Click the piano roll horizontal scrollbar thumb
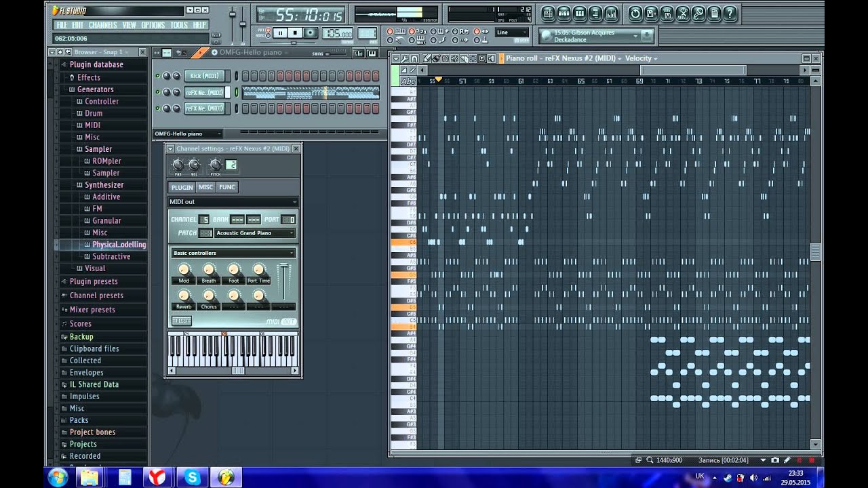This screenshot has width=868, height=488. point(693,70)
